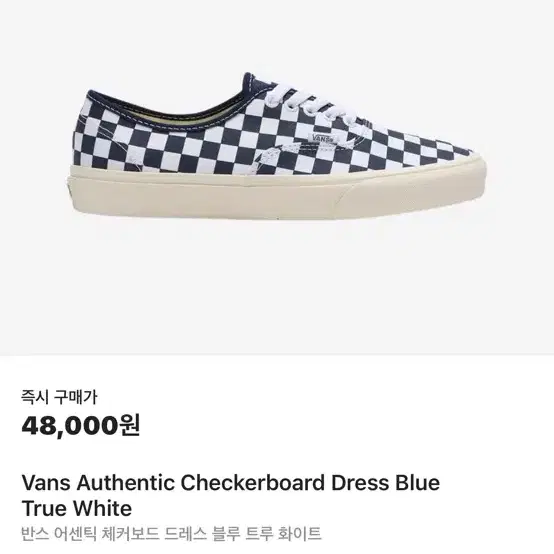Image resolution: width=554 pixels, height=554 pixels.
Task: Click the 트루 화이트 text in Korean subtitle
Action: (x=283, y=534)
